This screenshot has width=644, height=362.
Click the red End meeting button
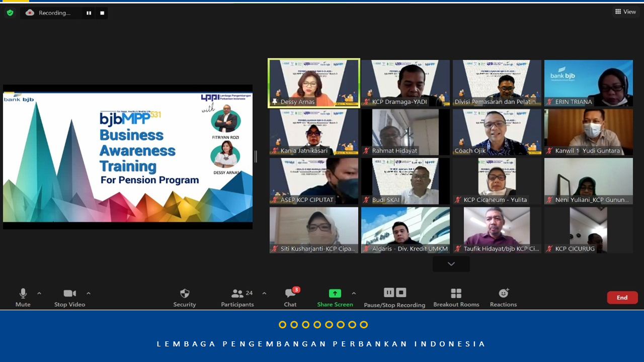622,298
